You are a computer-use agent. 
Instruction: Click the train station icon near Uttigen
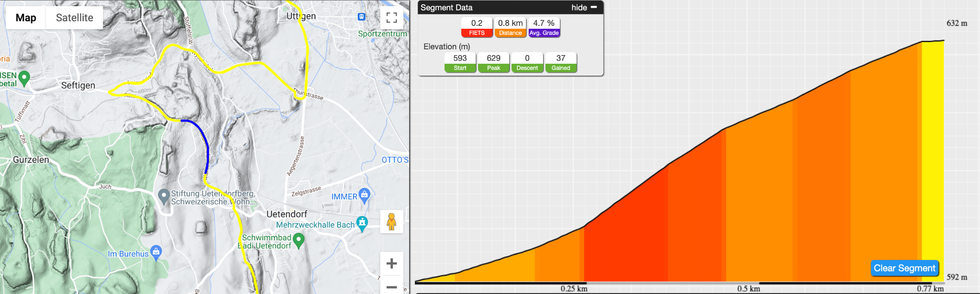pyautogui.click(x=362, y=17)
